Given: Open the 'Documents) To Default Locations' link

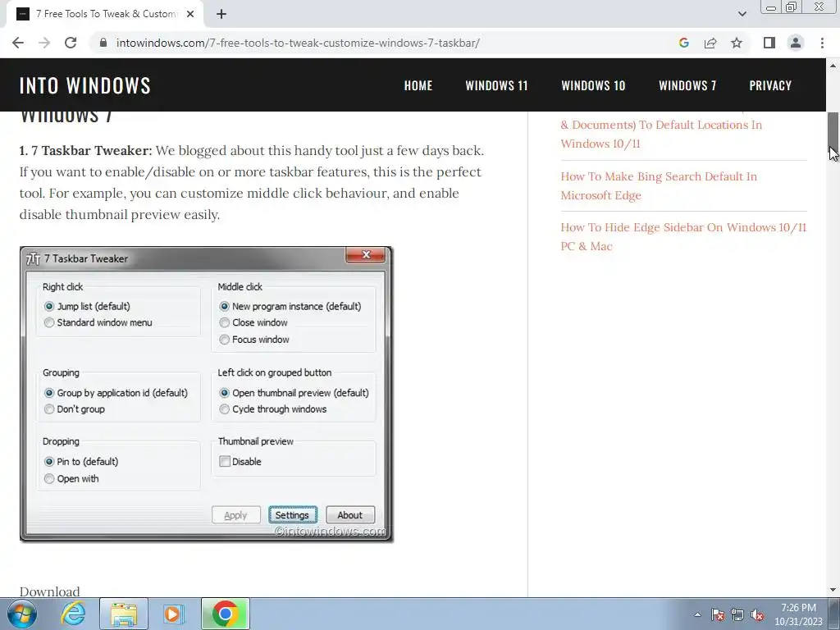Looking at the screenshot, I should [x=661, y=134].
